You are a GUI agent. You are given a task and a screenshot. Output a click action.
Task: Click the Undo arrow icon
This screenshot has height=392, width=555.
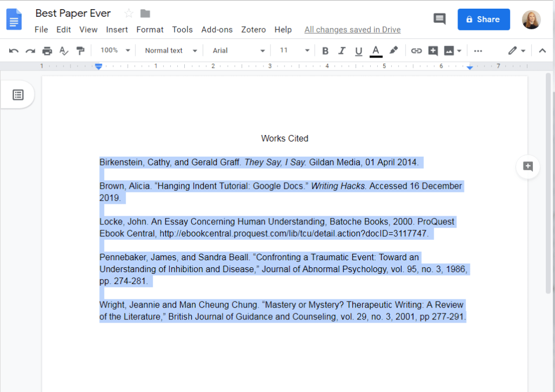(14, 51)
